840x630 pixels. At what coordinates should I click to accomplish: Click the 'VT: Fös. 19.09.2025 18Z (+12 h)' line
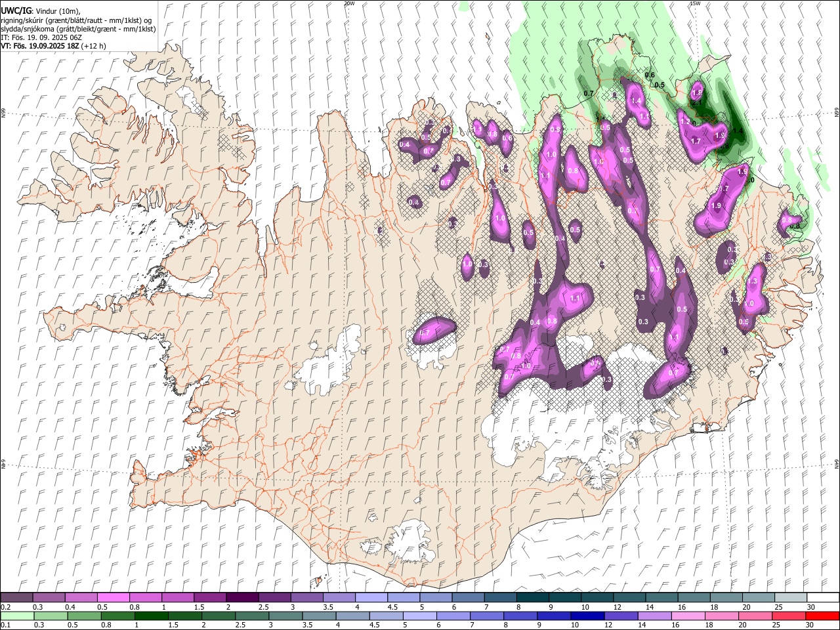pyautogui.click(x=53, y=46)
